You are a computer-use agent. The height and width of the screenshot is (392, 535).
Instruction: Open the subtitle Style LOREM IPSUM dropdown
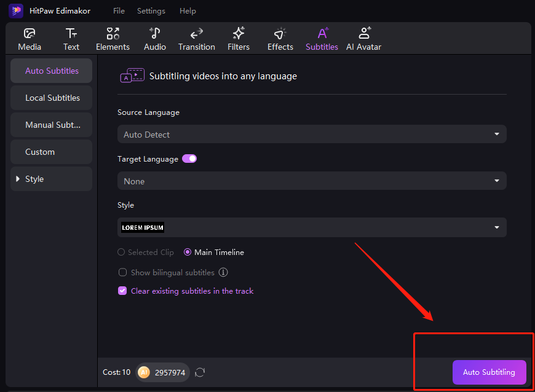coord(312,227)
